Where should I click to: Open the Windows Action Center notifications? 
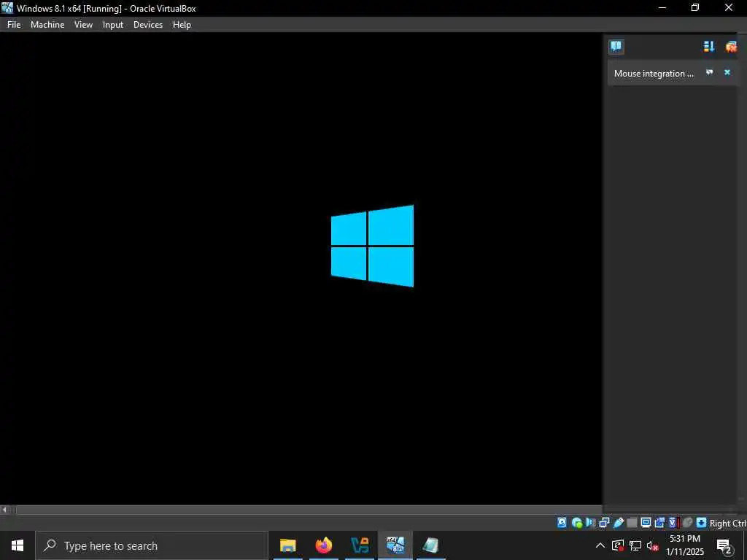pos(724,545)
